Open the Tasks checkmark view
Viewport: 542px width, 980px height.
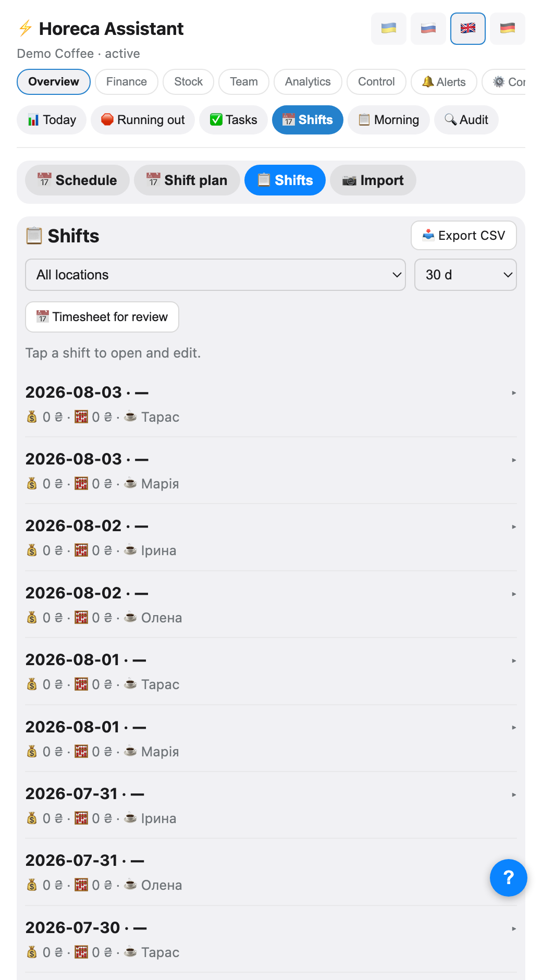[x=233, y=120]
